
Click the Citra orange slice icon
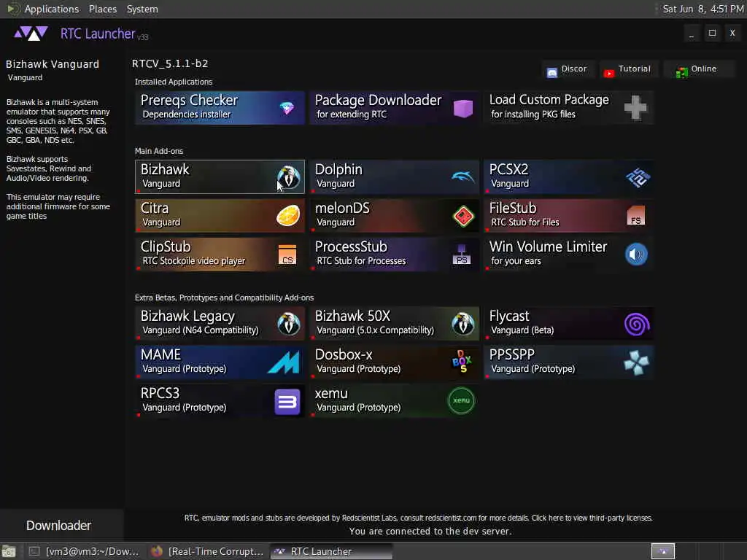click(288, 216)
